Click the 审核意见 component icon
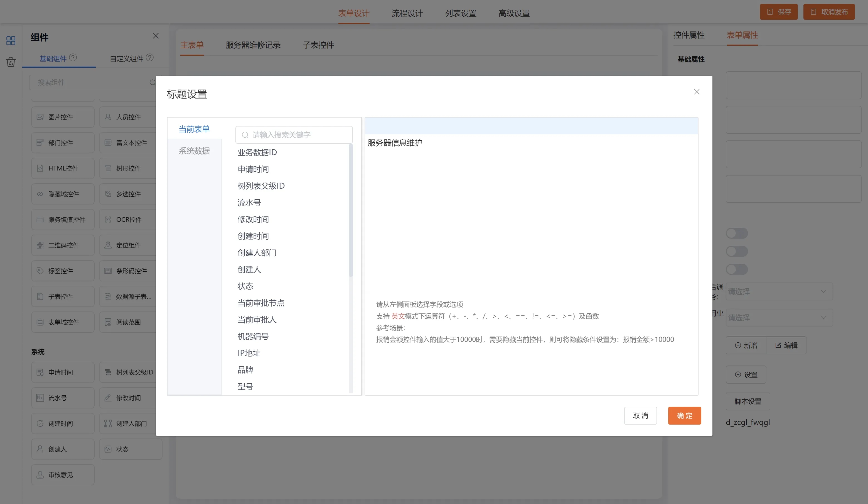The height and width of the screenshot is (504, 868). [40, 475]
